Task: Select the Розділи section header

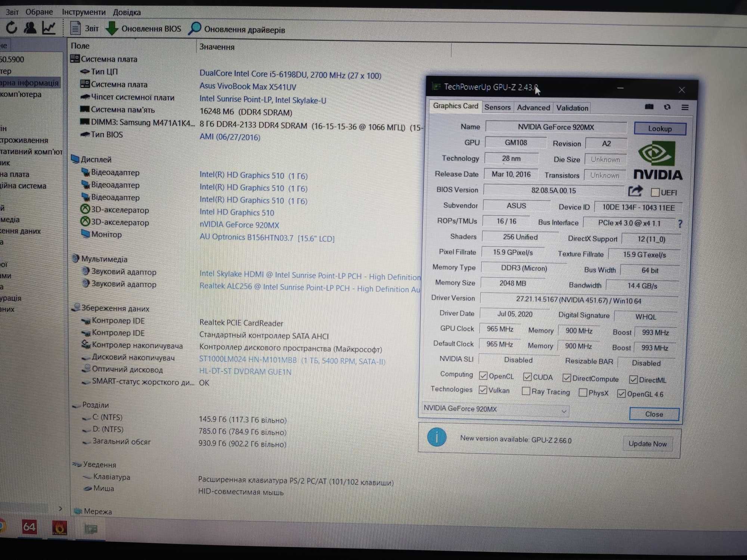Action: tap(91, 405)
